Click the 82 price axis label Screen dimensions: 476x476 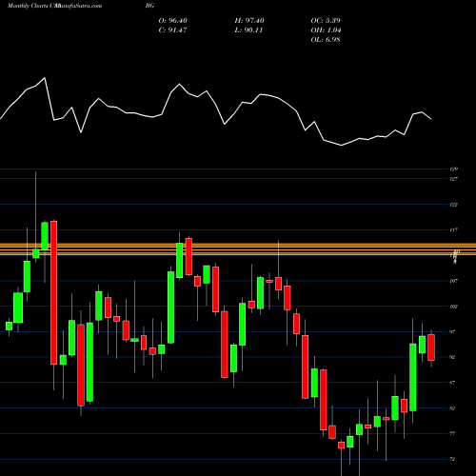point(452,408)
